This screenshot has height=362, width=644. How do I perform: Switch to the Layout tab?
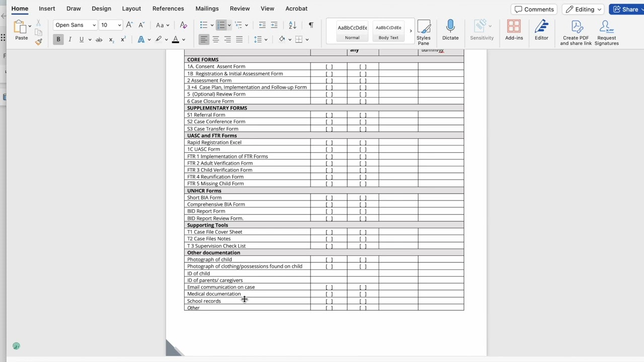[x=131, y=9]
